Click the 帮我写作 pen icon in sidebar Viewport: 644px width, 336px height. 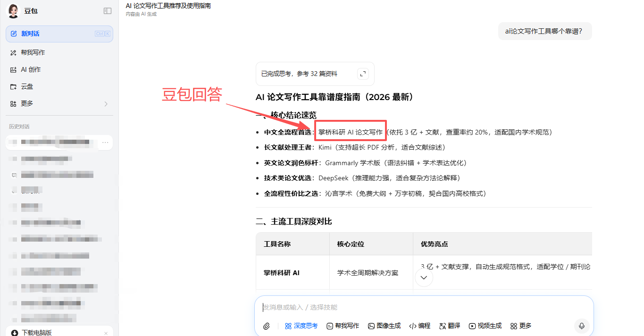tap(13, 52)
